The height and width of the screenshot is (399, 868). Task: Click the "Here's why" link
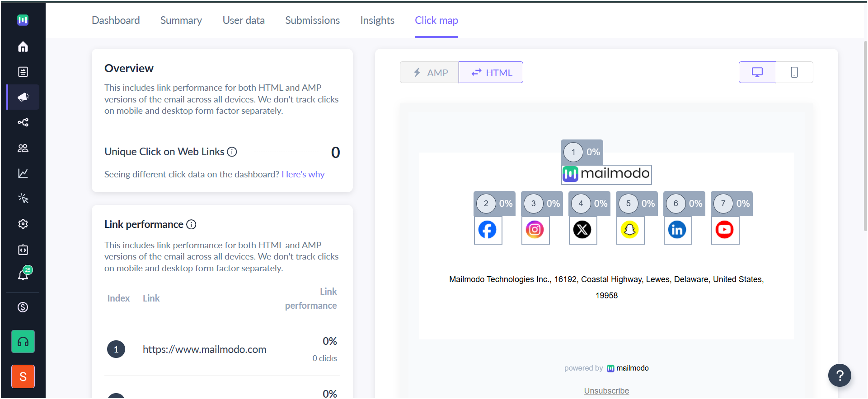coord(303,174)
